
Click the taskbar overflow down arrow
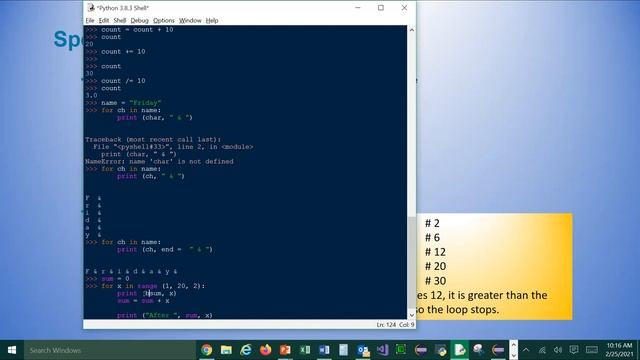(x=513, y=355)
